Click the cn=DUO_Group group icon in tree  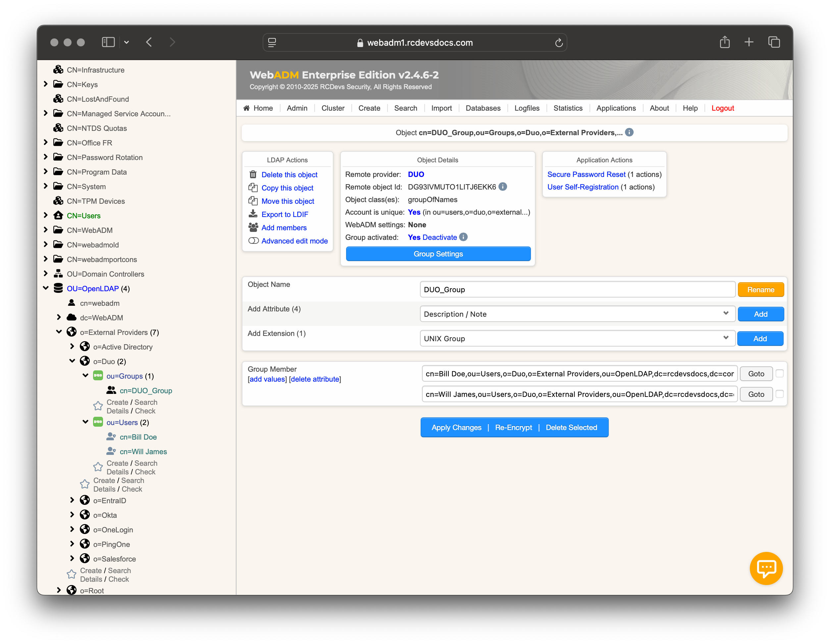click(111, 391)
